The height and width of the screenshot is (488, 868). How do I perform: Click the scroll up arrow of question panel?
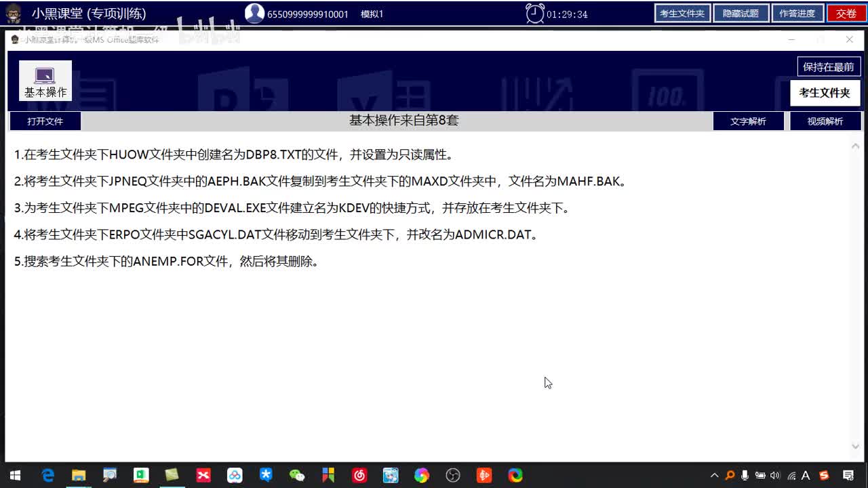coord(855,145)
